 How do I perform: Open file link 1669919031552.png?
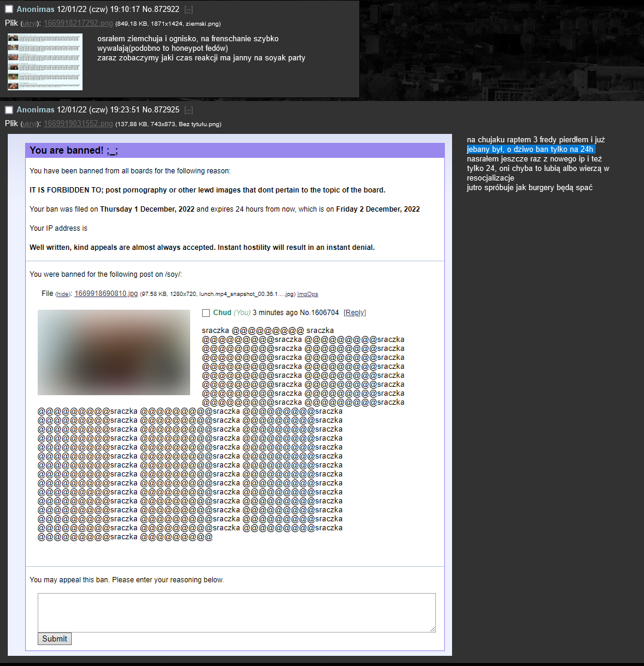[x=78, y=124]
